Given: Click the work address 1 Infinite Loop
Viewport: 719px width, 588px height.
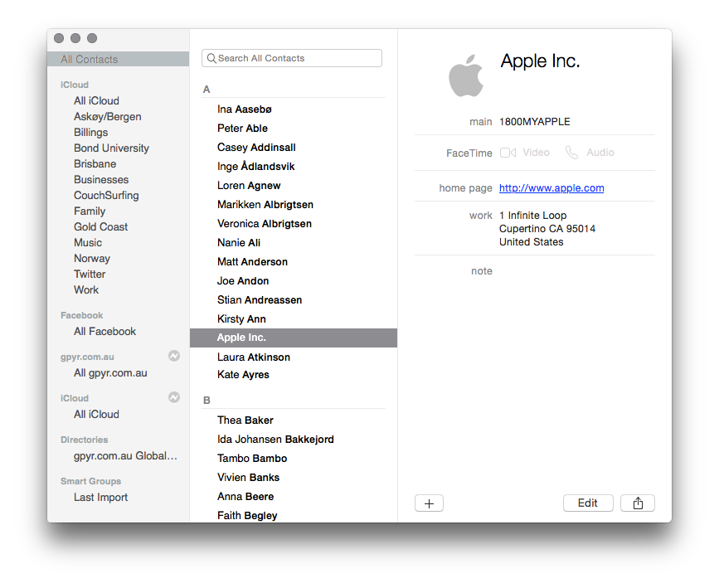Looking at the screenshot, I should tap(547, 228).
